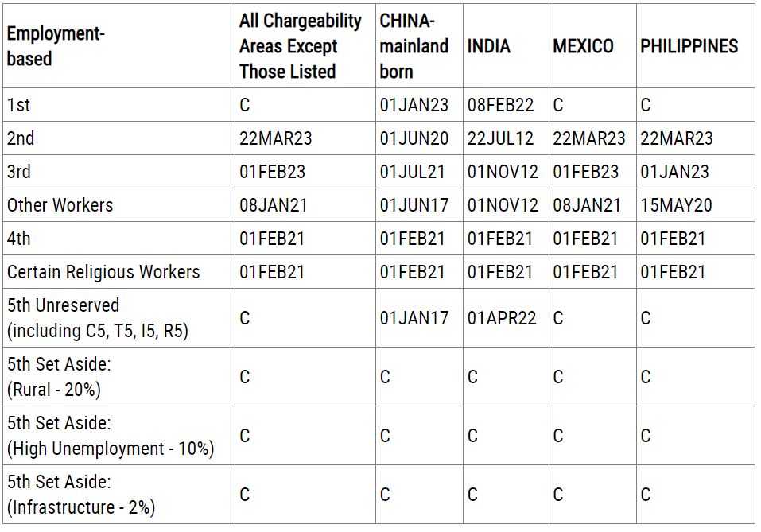Click the 01JUN20 date for China

(414, 138)
